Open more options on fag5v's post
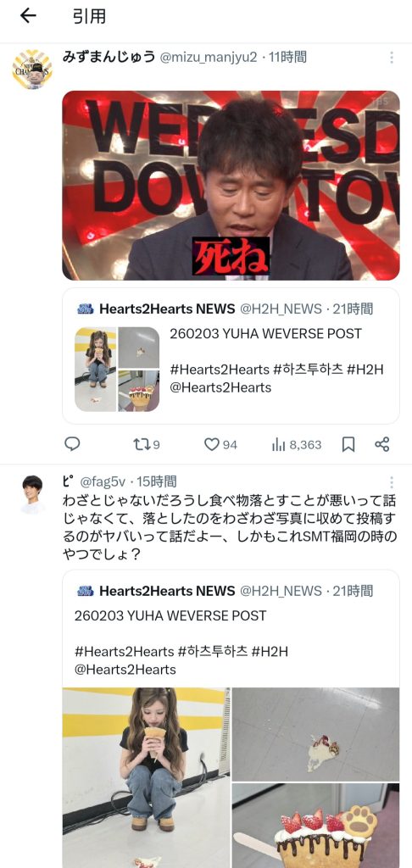 (x=392, y=482)
